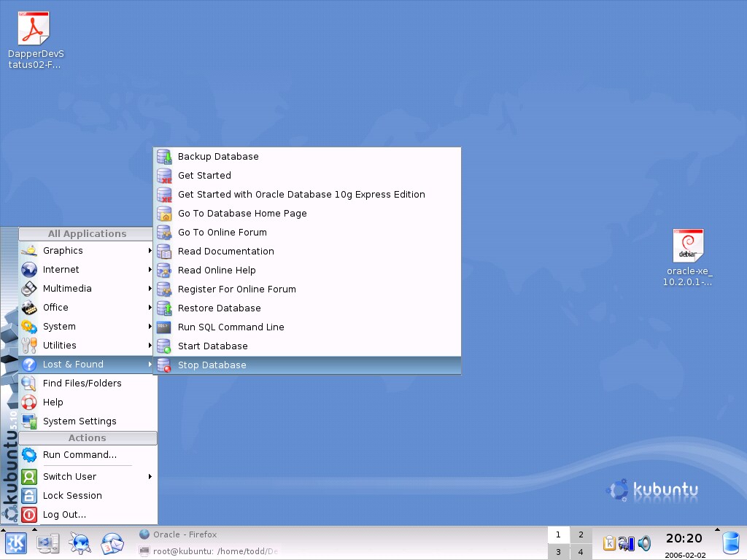Click the Office typewriter icon
747x560 pixels.
29,308
